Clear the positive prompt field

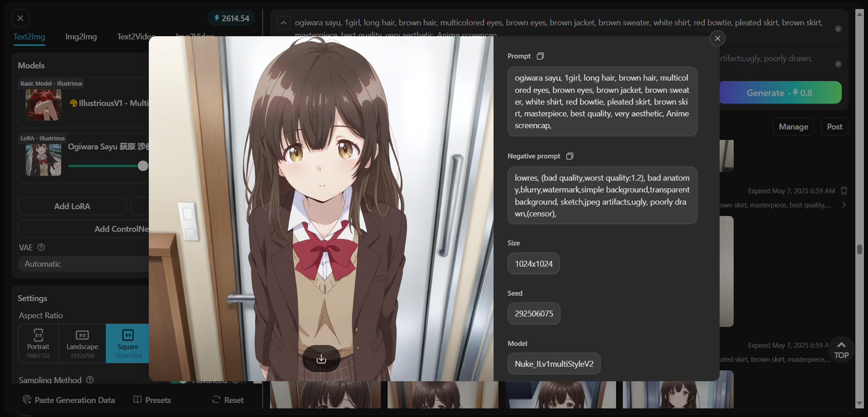tap(838, 29)
